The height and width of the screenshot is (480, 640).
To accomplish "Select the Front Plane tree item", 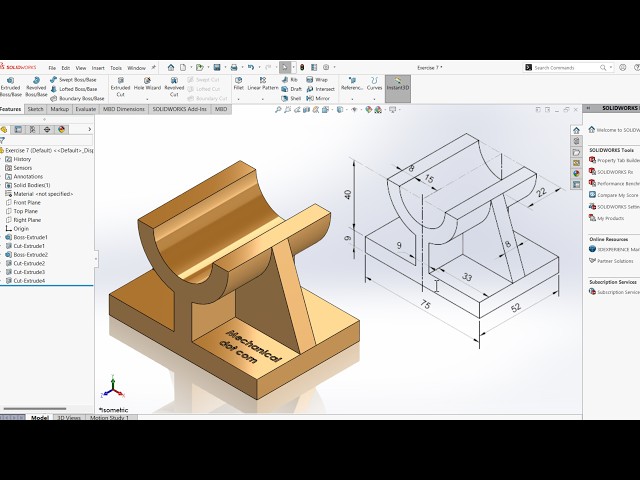I will point(23,202).
